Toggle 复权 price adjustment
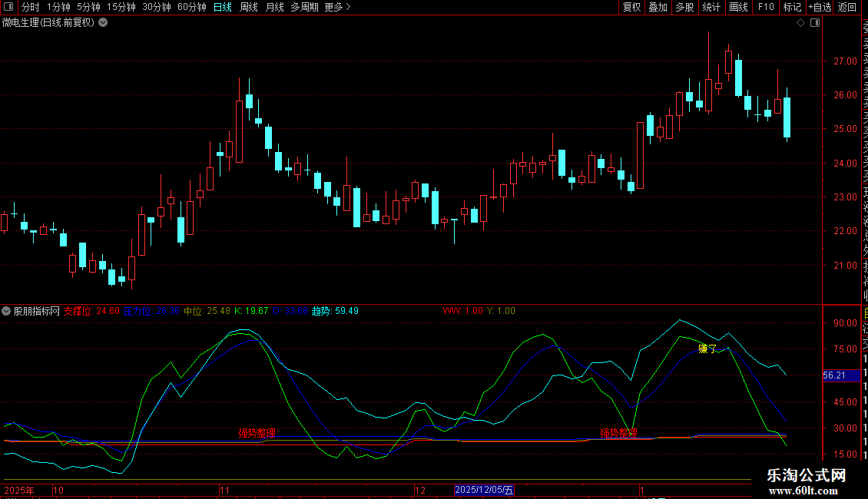This screenshot has width=868, height=499. (631, 7)
